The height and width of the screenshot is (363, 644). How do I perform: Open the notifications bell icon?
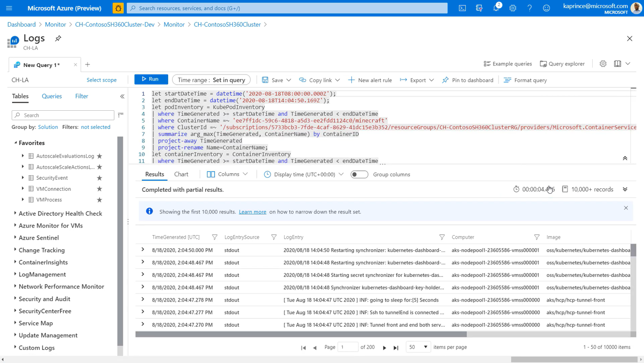[x=496, y=8]
